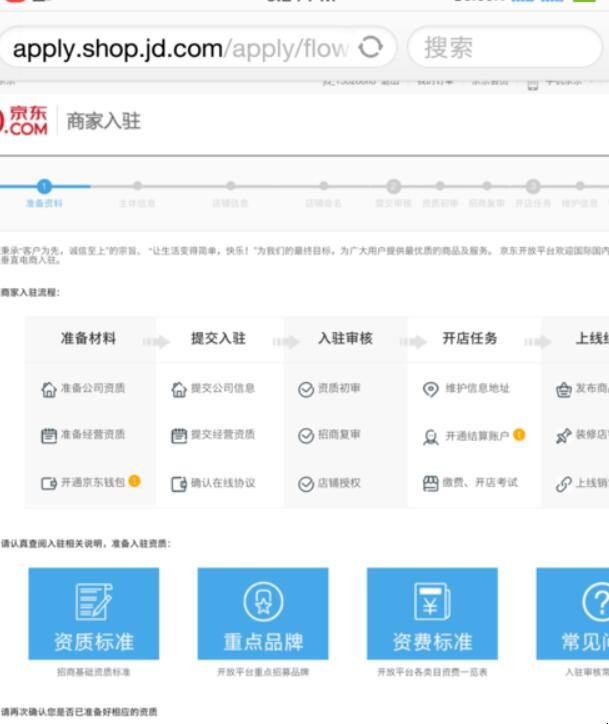Screen dimensions: 609x724
Task: Click the store icon beside 缴费、开店考试
Action: (431, 483)
